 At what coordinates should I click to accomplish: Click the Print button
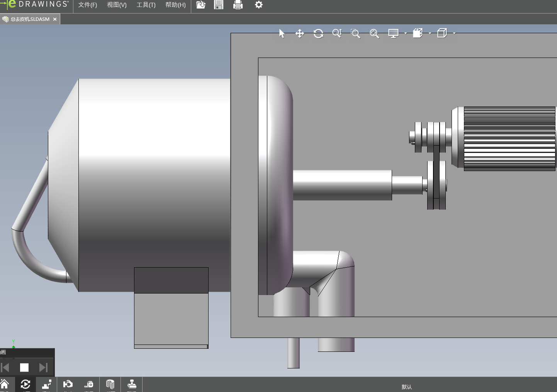(238, 5)
